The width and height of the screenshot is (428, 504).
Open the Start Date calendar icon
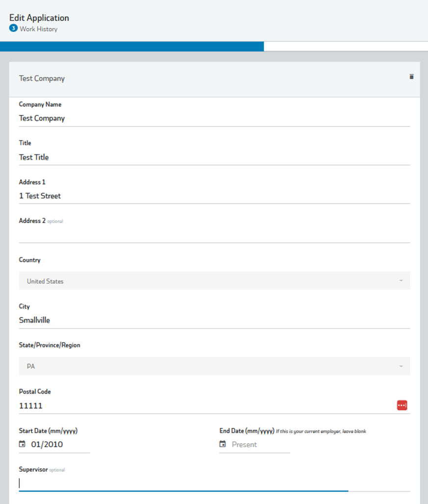click(x=22, y=444)
